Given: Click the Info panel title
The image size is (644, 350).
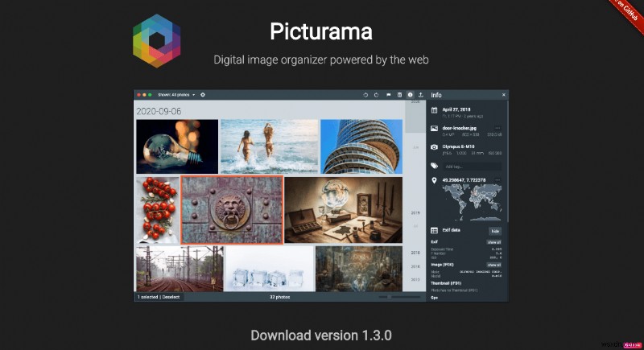Looking at the screenshot, I should pos(436,95).
